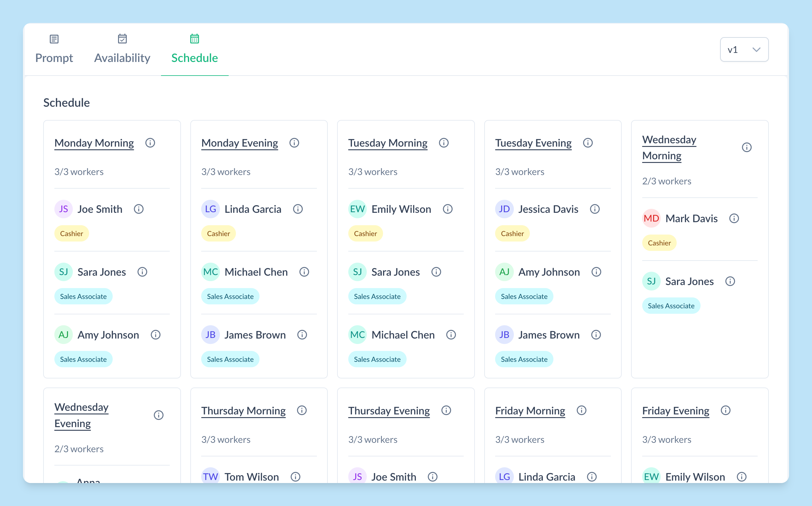Click info icon beside Friday Morning heading
The image size is (812, 506).
[581, 410]
